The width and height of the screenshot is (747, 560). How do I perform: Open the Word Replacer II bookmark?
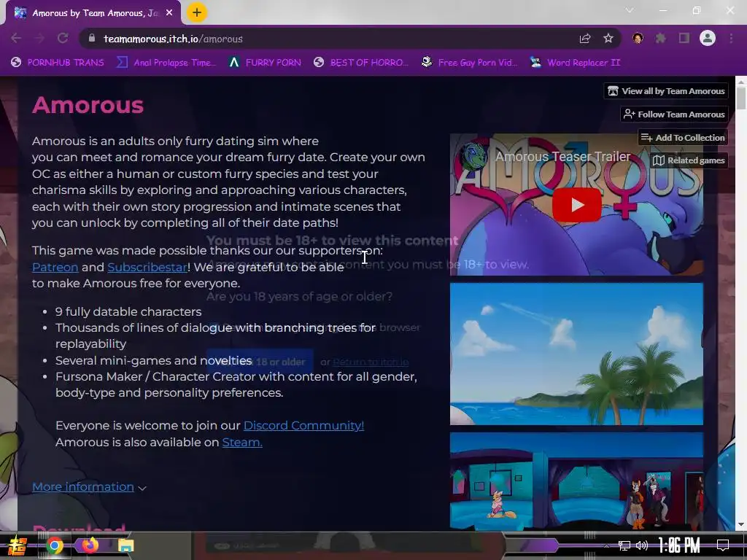576,63
